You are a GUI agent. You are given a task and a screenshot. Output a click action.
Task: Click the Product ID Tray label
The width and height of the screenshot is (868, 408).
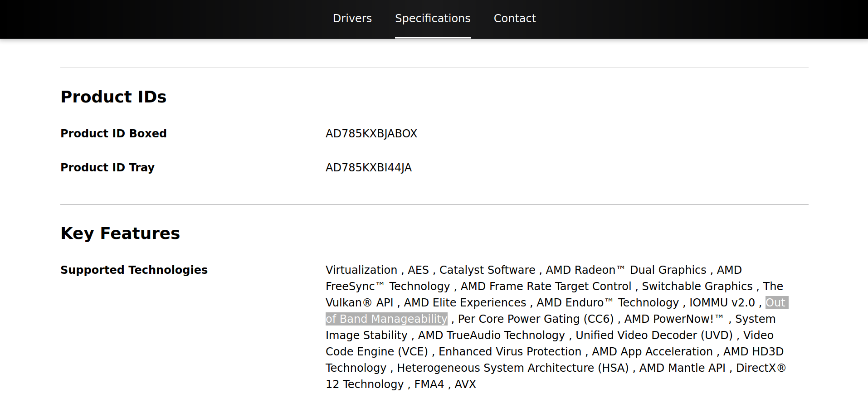[107, 168]
